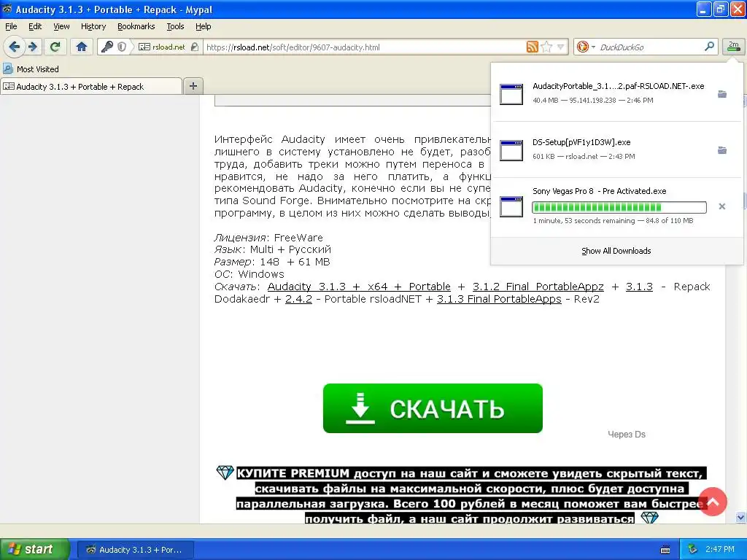Click the green СКАЧАТЬ download button
This screenshot has height=560, width=747.
[x=433, y=408]
